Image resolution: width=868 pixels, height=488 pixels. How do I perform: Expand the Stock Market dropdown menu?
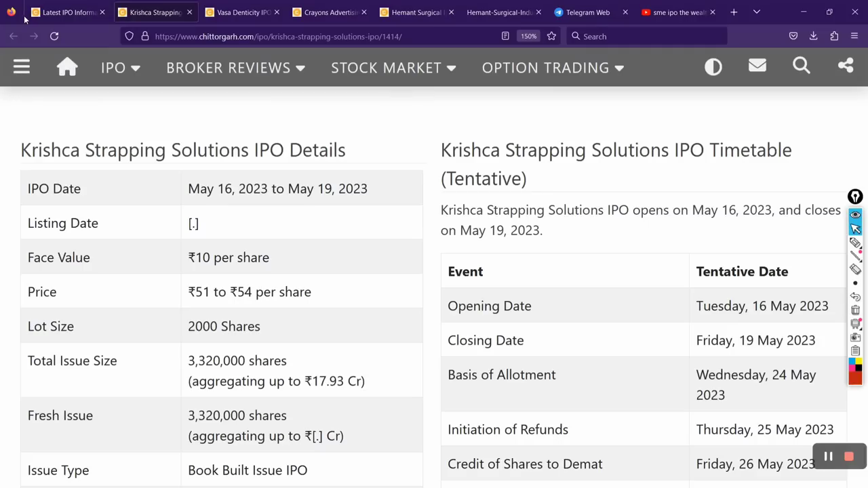click(x=393, y=68)
